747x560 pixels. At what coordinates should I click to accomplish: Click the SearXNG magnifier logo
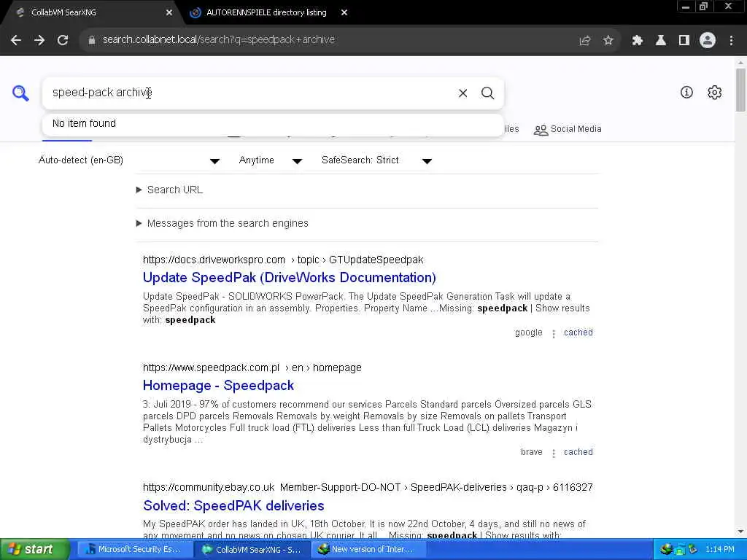pyautogui.click(x=20, y=93)
